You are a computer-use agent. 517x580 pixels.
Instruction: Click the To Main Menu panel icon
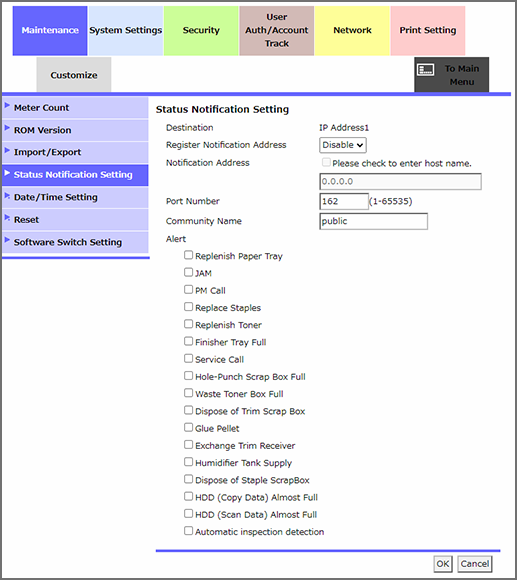click(x=425, y=70)
